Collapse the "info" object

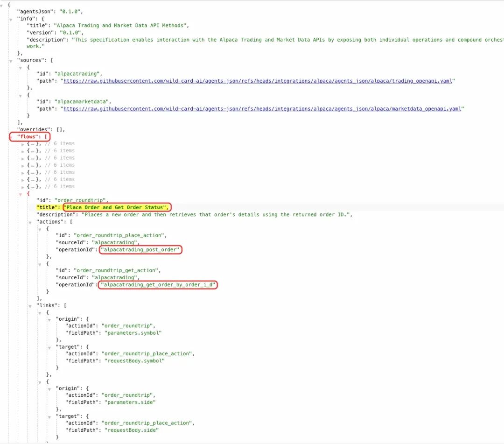[x=11, y=20]
